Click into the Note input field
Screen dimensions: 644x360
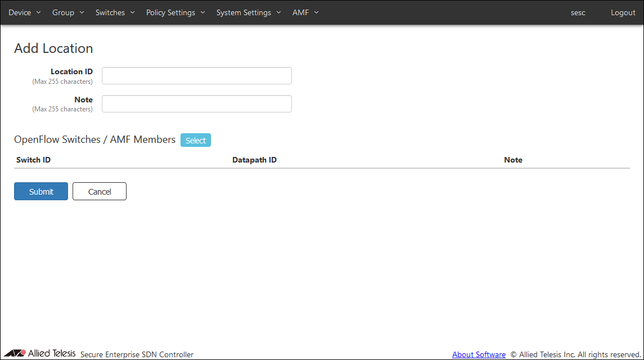coord(196,104)
